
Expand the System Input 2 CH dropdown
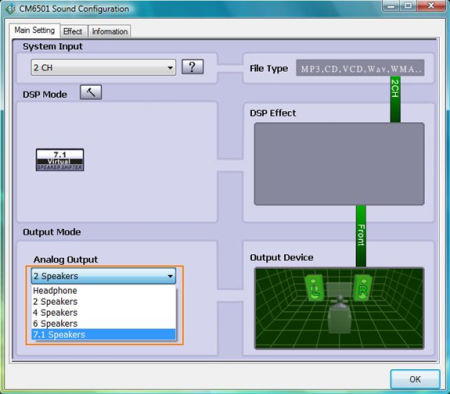pos(103,68)
